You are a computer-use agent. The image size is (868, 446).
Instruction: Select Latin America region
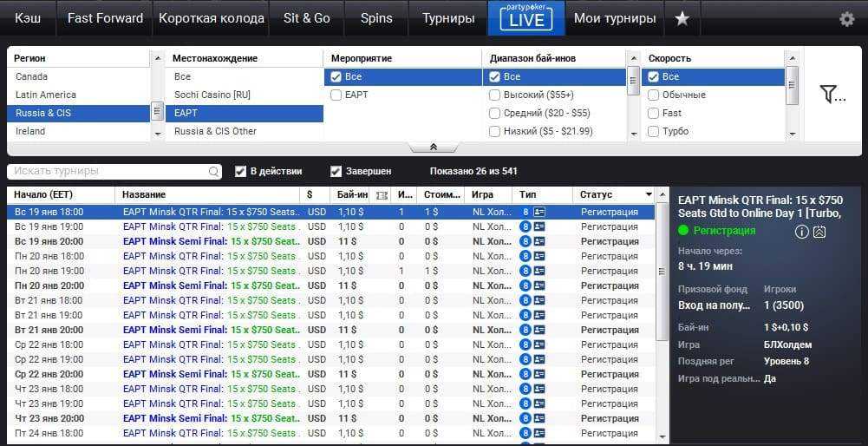79,95
